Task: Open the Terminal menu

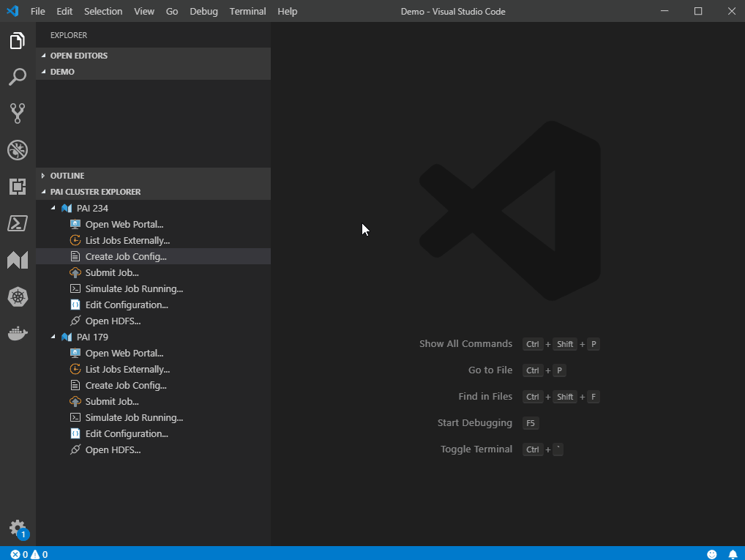Action: pos(247,12)
